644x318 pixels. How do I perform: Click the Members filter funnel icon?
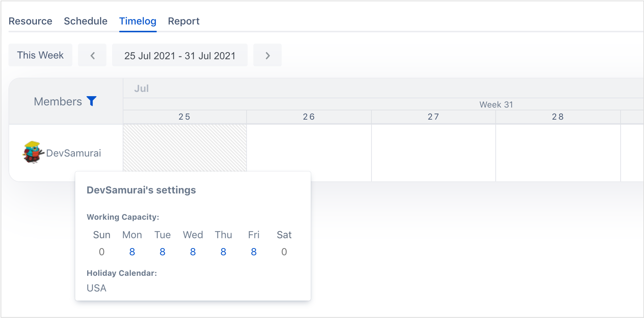[91, 101]
